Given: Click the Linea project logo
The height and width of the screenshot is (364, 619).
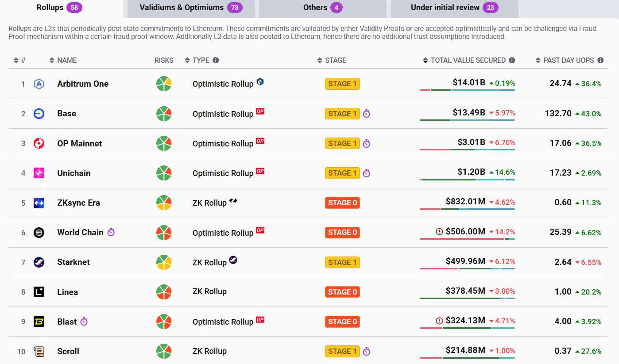Looking at the screenshot, I should 39,292.
